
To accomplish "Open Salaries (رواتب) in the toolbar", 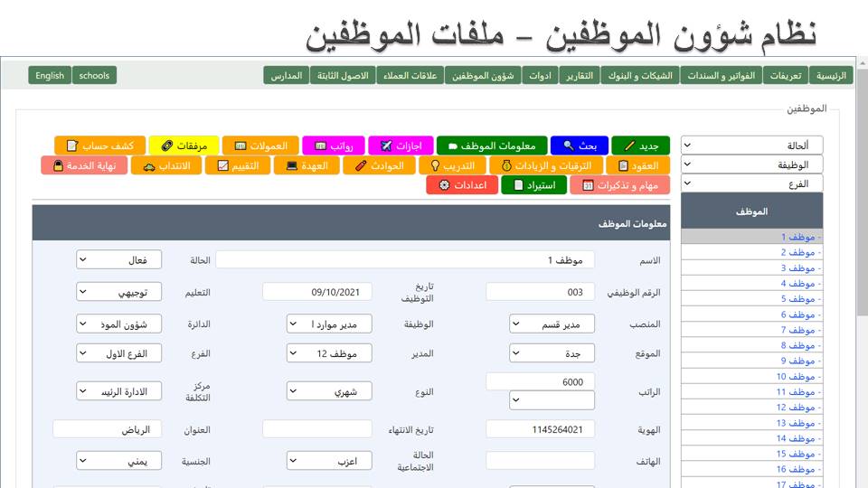I will coord(334,145).
